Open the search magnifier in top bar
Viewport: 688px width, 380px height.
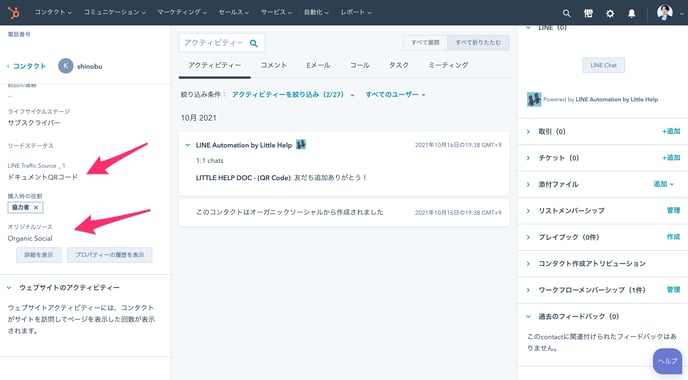pyautogui.click(x=566, y=13)
